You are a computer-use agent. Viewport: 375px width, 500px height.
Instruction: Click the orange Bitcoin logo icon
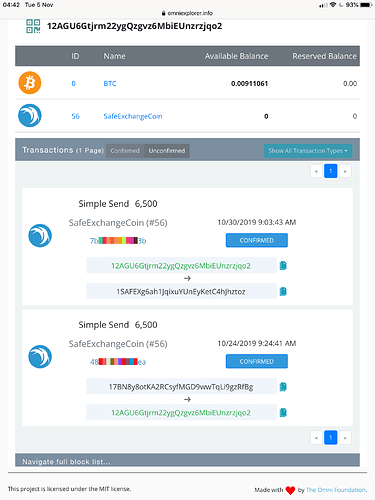[30, 83]
